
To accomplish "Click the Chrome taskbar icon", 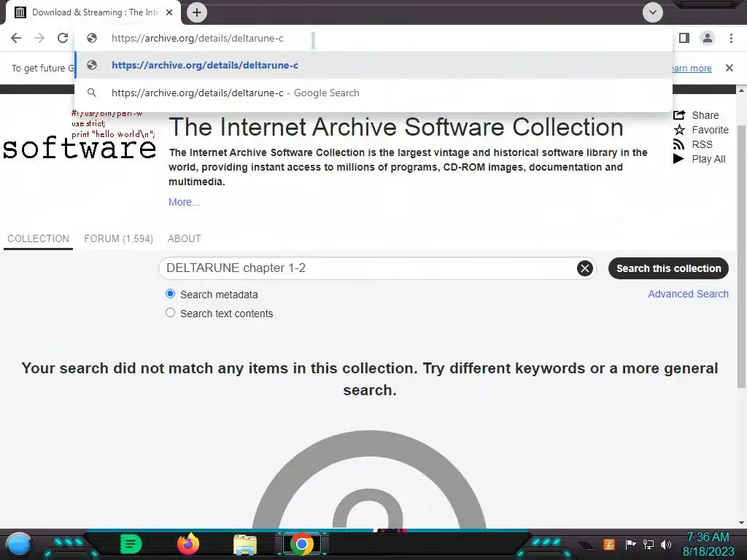I will coord(302,544).
